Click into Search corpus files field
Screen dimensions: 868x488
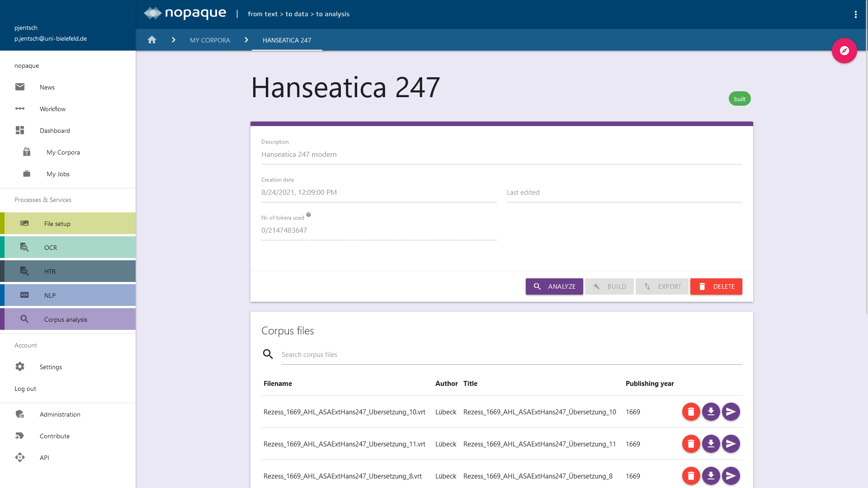coord(511,355)
